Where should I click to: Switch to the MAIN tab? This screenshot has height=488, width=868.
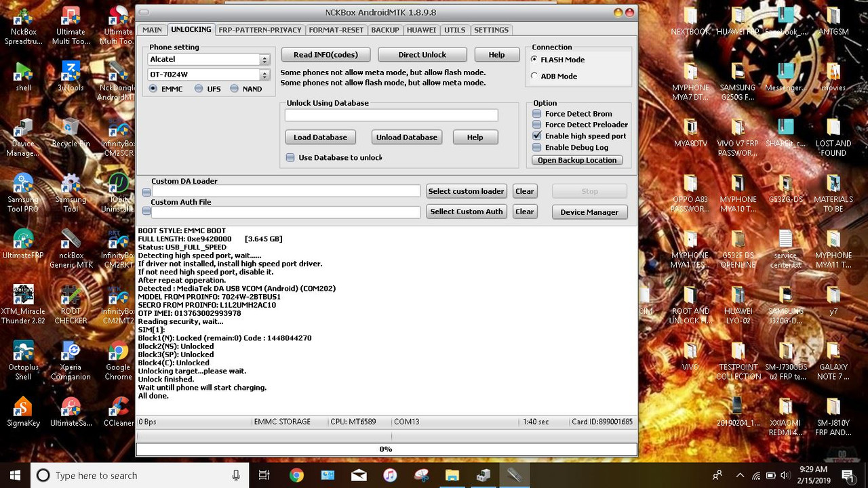point(152,30)
